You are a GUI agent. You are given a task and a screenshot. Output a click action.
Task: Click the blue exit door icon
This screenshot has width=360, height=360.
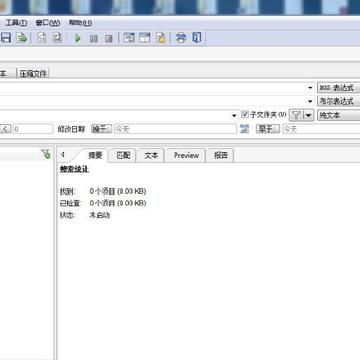point(197,37)
